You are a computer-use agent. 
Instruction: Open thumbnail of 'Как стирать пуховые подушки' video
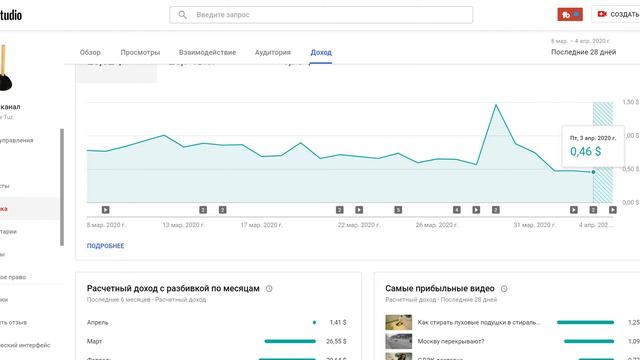398,322
